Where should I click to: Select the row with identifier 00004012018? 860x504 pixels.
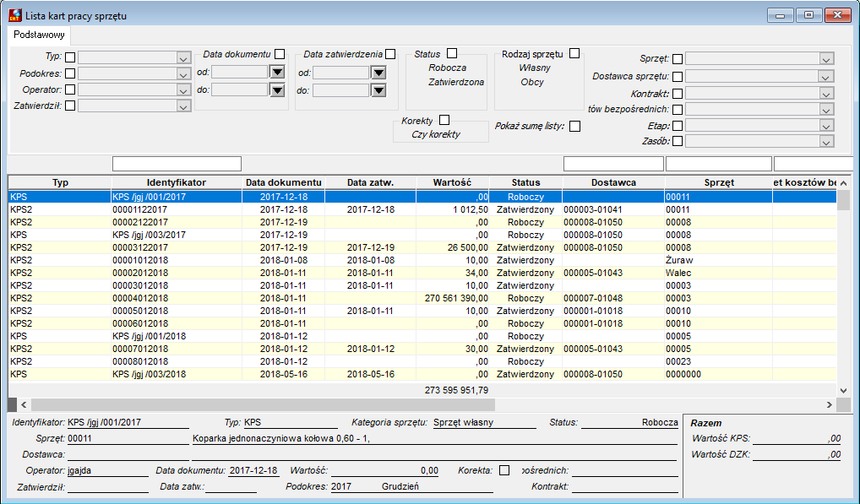tap(422, 298)
